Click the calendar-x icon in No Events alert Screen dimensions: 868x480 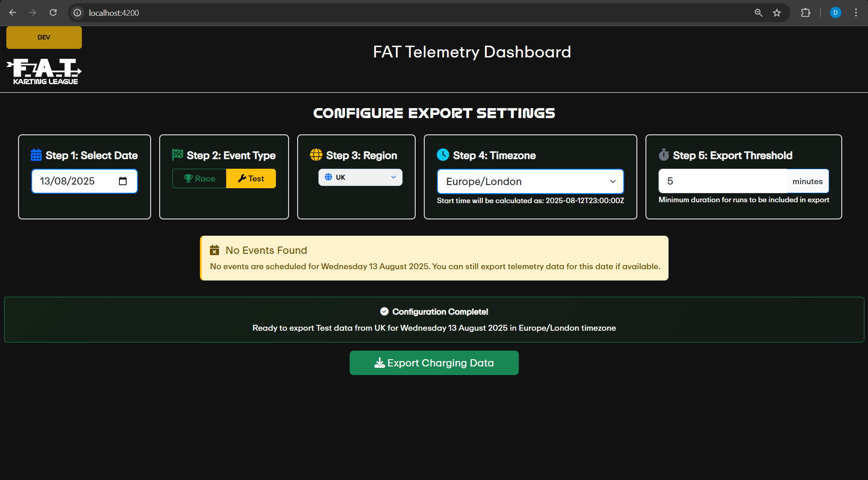coord(214,250)
